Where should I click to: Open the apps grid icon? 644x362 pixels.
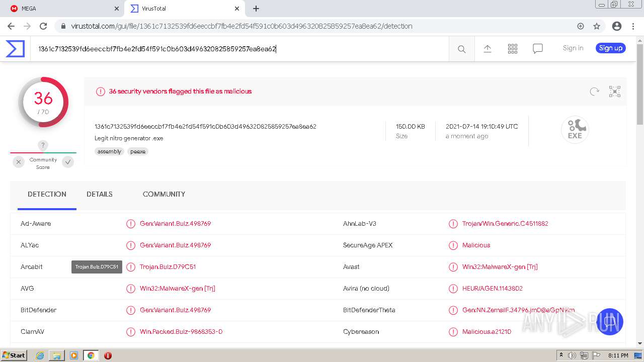point(512,49)
